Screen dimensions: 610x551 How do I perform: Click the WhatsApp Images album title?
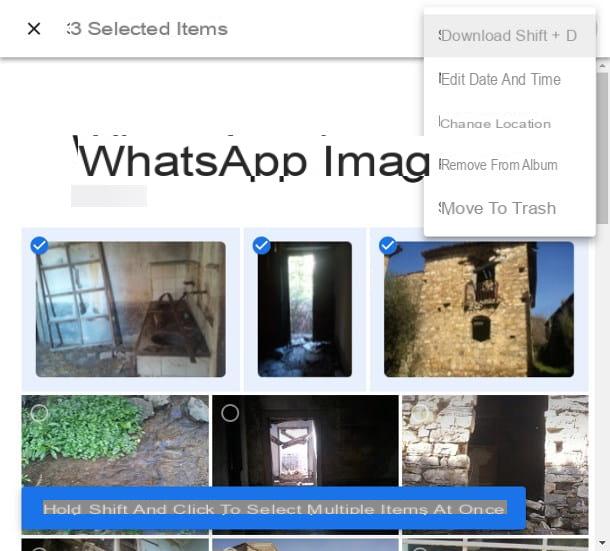pyautogui.click(x=251, y=160)
